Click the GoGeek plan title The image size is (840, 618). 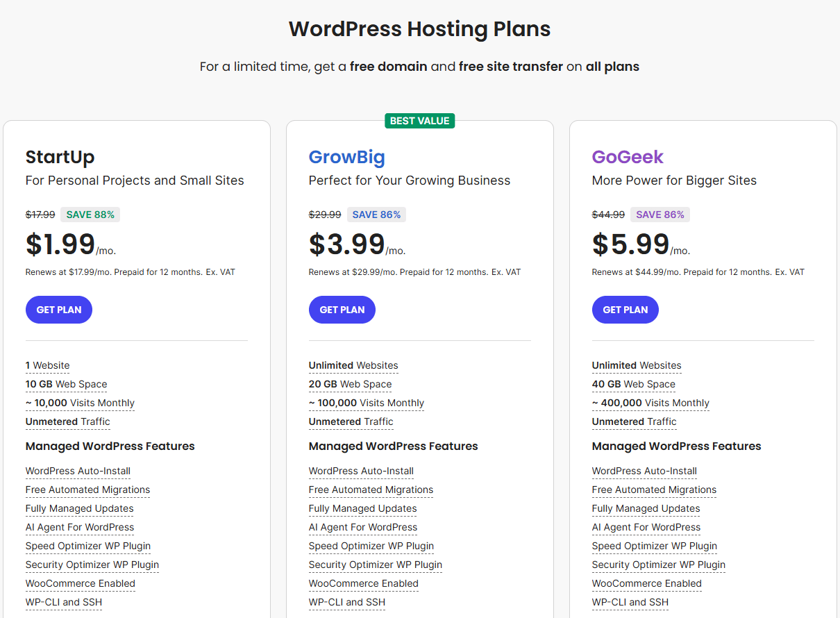(x=628, y=157)
